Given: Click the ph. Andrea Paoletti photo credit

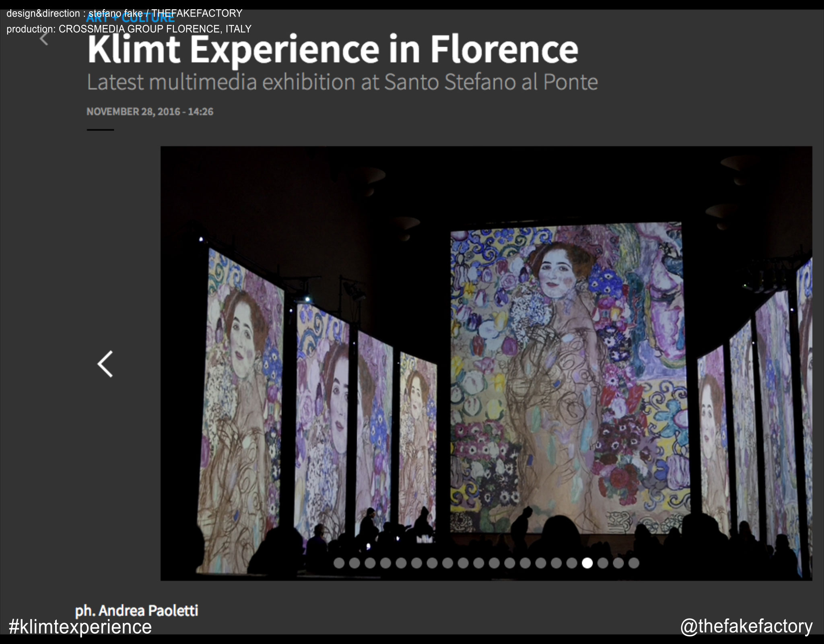Looking at the screenshot, I should click(x=137, y=611).
